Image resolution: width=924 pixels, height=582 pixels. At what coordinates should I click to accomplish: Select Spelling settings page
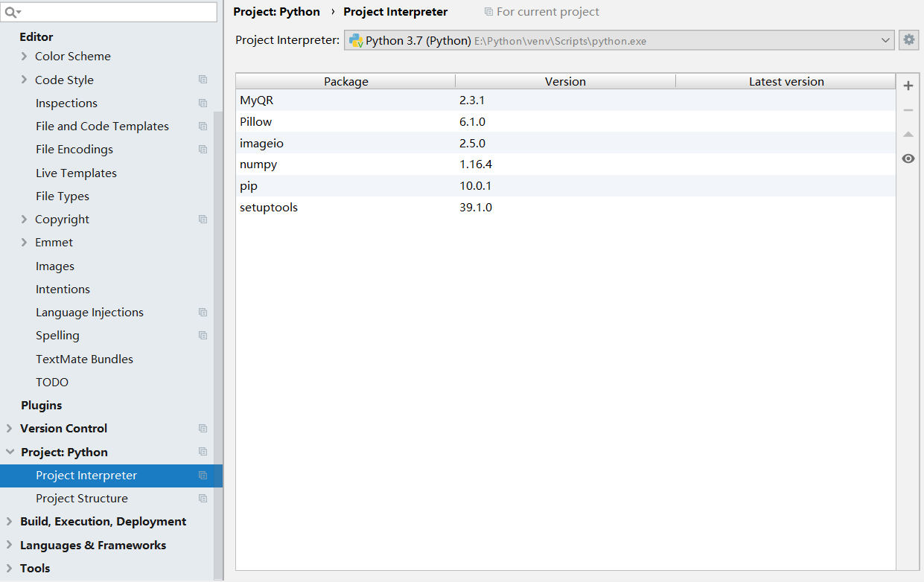[57, 335]
